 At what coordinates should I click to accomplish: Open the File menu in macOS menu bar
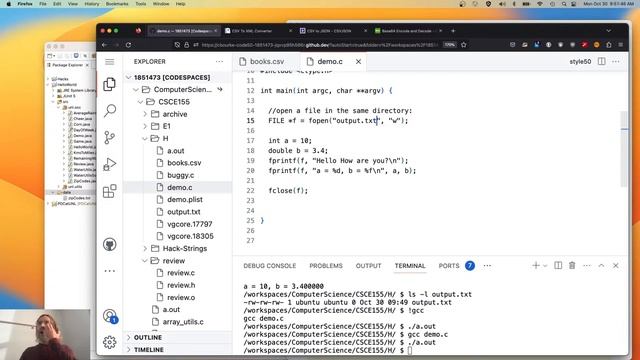(x=43, y=4)
